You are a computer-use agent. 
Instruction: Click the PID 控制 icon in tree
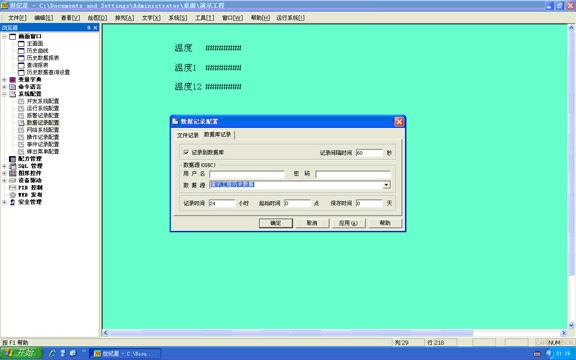[12, 187]
